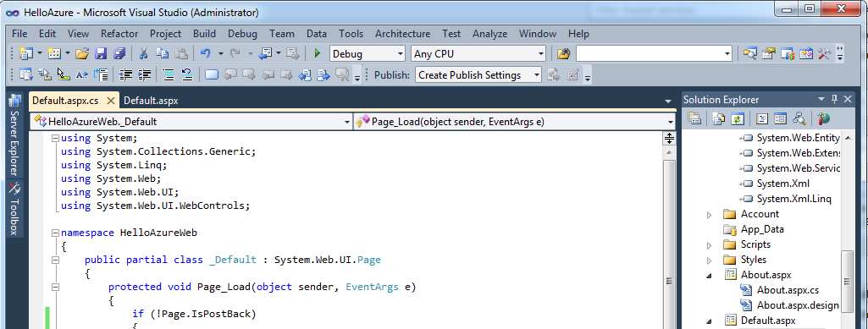
Task: Open Solution Explorer from main toolbar icon
Action: (750, 53)
